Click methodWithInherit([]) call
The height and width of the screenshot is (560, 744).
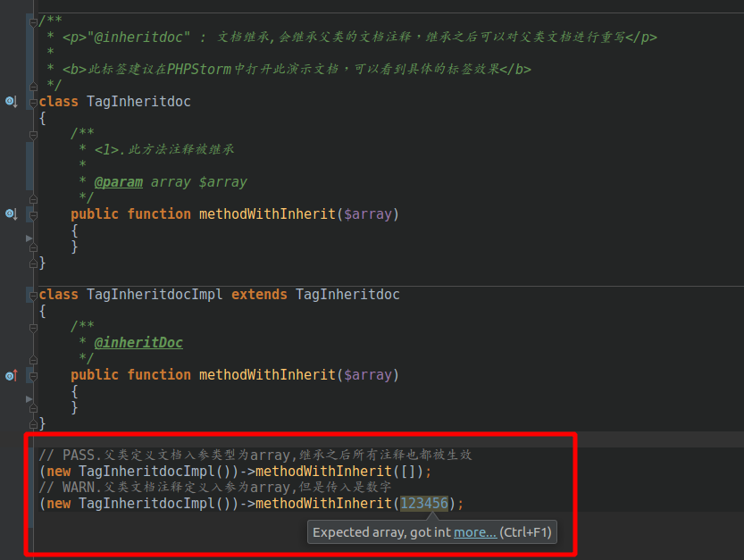point(339,472)
